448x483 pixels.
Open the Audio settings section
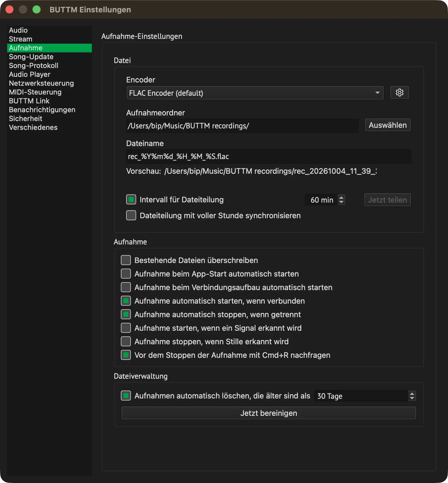[x=50, y=30]
